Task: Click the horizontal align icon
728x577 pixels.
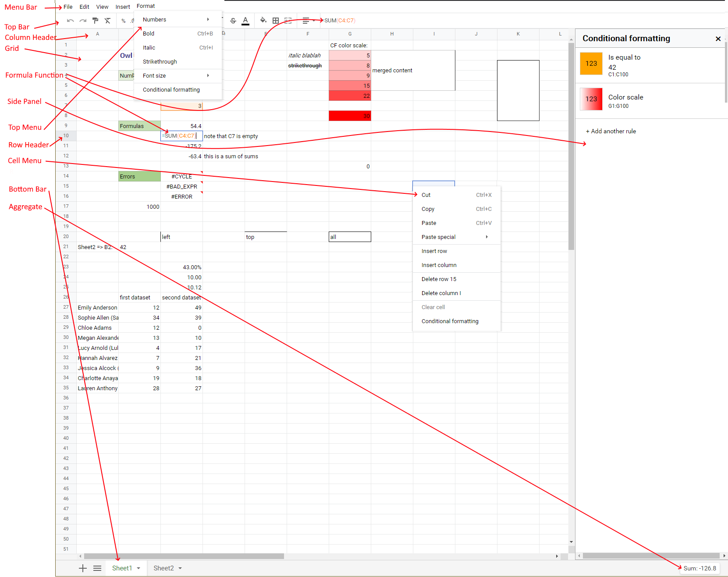Action: 306,21
